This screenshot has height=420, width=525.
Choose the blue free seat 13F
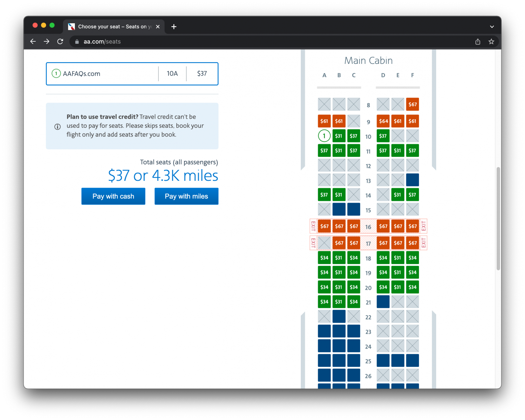coord(413,180)
